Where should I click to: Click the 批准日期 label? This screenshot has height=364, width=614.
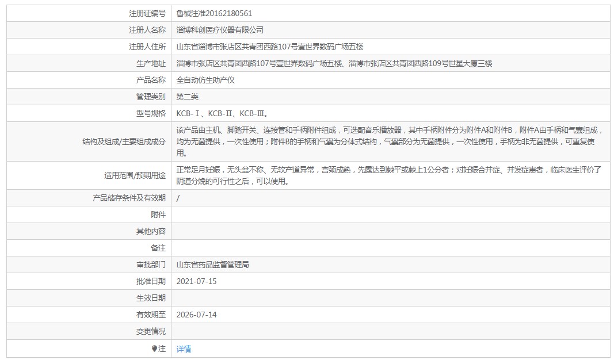(x=151, y=281)
